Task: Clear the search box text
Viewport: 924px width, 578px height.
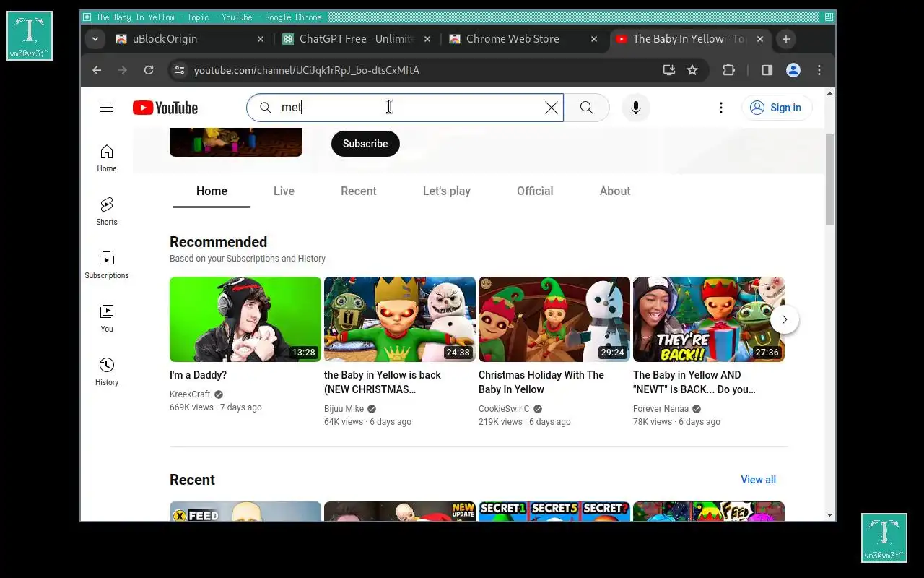Action: (552, 108)
